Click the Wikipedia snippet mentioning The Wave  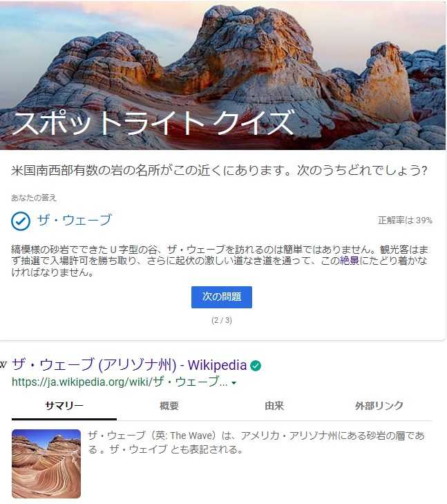[256, 442]
